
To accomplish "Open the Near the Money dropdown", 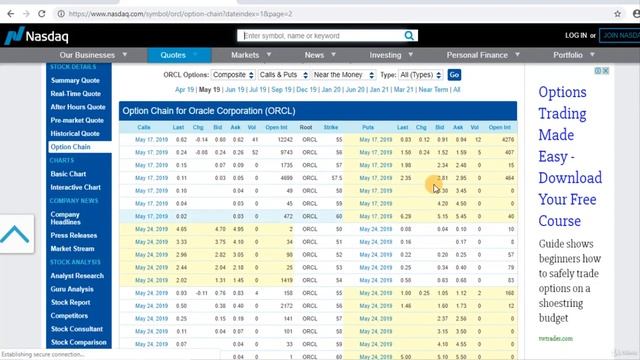I will coord(344,75).
